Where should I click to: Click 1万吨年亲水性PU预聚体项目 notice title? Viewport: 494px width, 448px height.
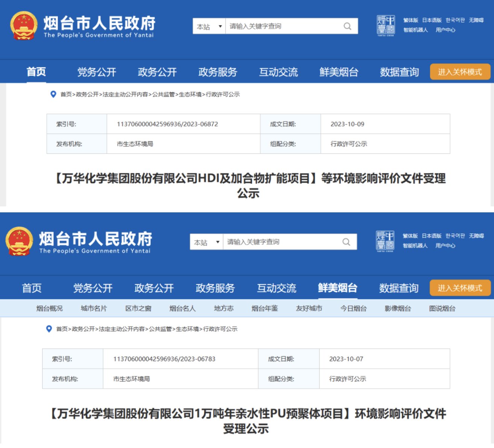point(247,421)
